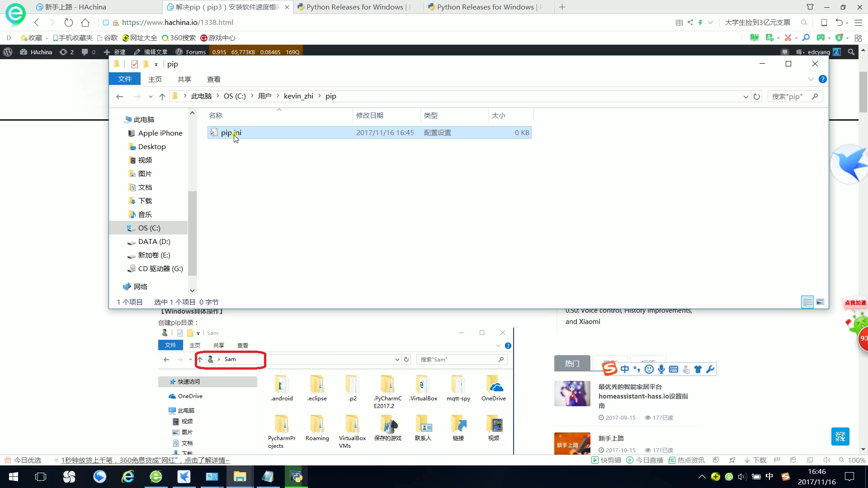Click the 文件 tab in upper file explorer
The image size is (868, 488).
(125, 79)
